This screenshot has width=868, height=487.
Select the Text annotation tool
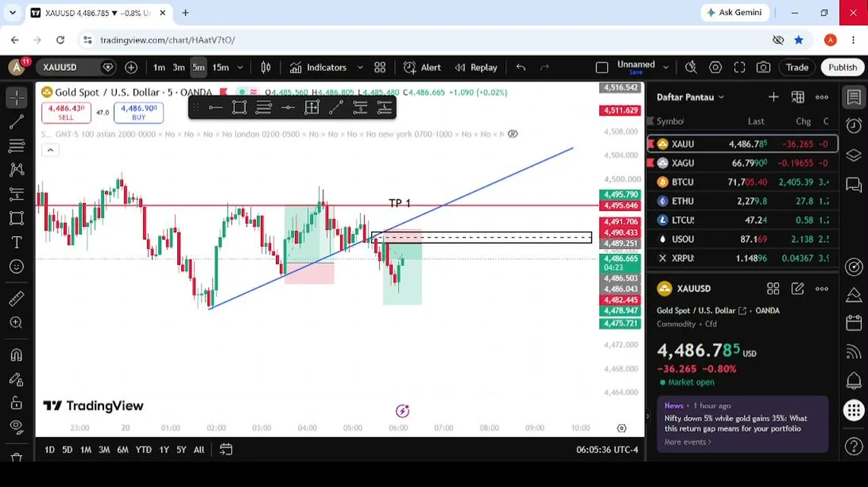(x=17, y=242)
